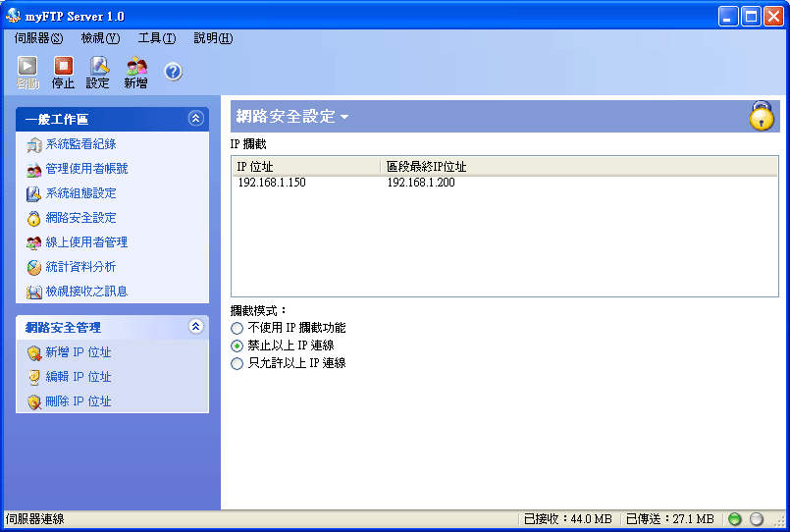
Task: Click 已接收：44.0 MB status entry
Action: pos(568,519)
